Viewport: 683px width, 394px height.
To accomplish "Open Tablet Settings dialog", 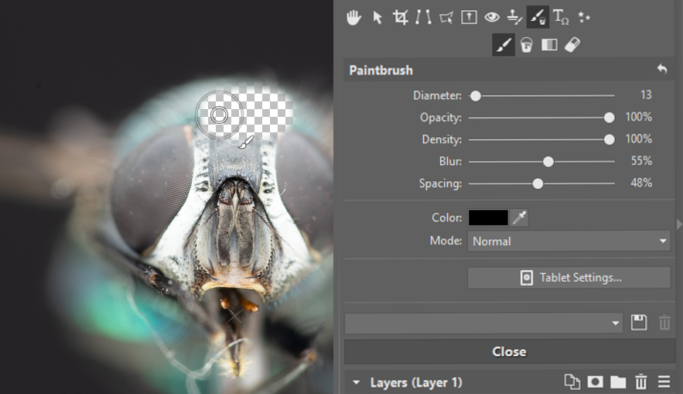I will coord(569,278).
